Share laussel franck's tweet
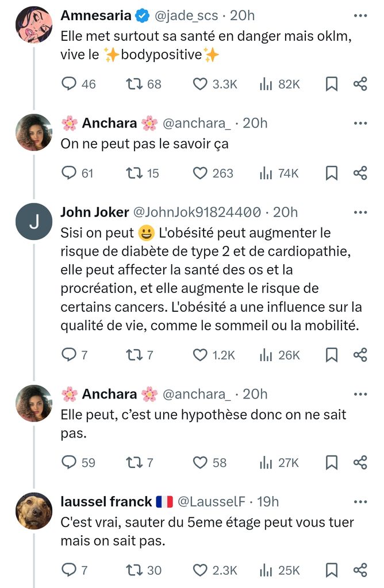This screenshot has height=588, width=384. point(360,570)
